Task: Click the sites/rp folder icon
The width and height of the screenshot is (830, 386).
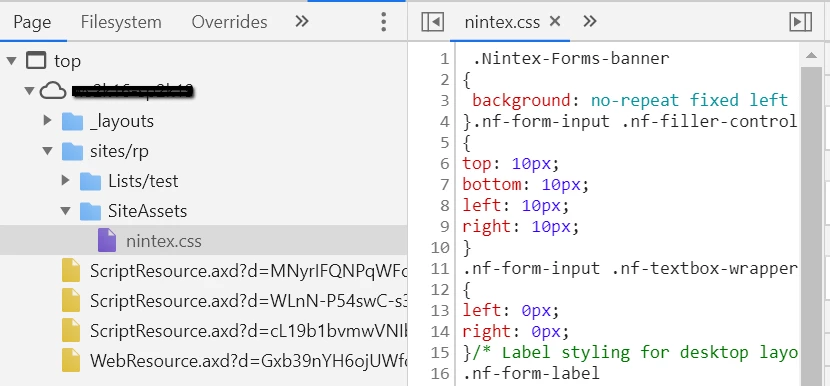Action: click(72, 151)
